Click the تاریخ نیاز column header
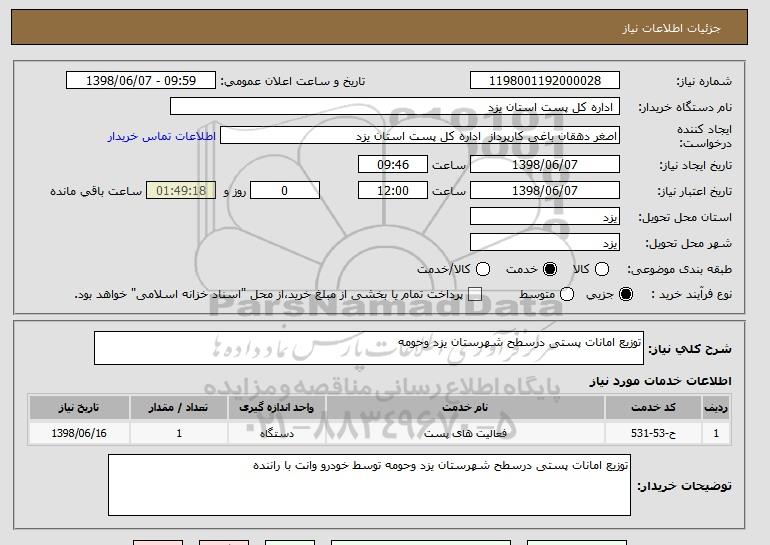This screenshot has width=770, height=545. click(79, 408)
